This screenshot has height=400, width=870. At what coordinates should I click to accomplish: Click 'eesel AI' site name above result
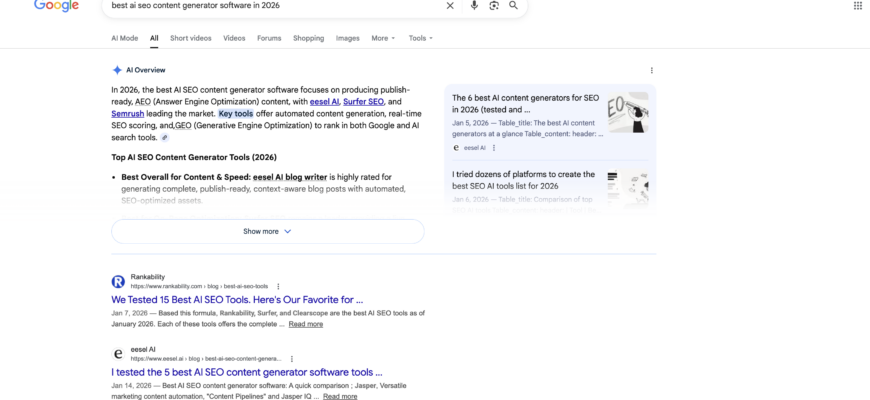(x=143, y=349)
